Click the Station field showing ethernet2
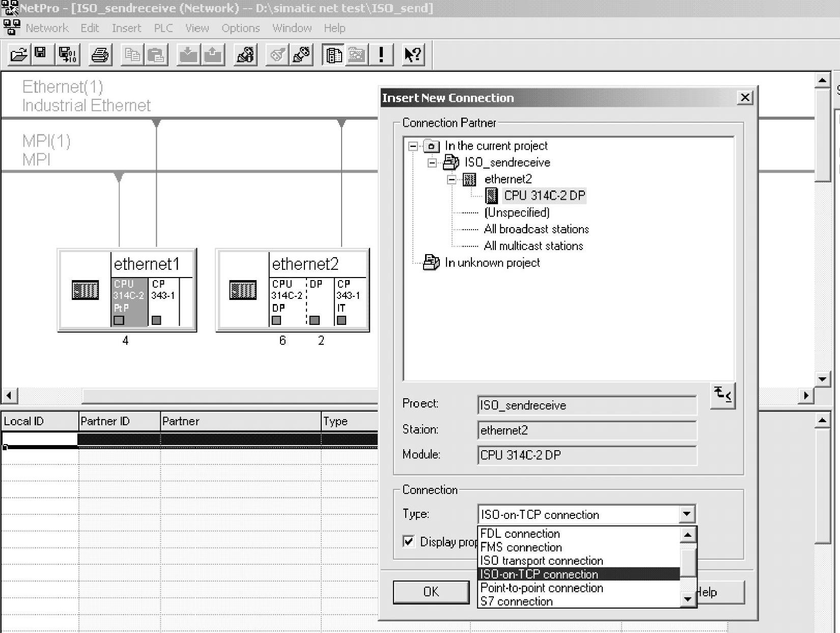840x633 pixels. [587, 430]
